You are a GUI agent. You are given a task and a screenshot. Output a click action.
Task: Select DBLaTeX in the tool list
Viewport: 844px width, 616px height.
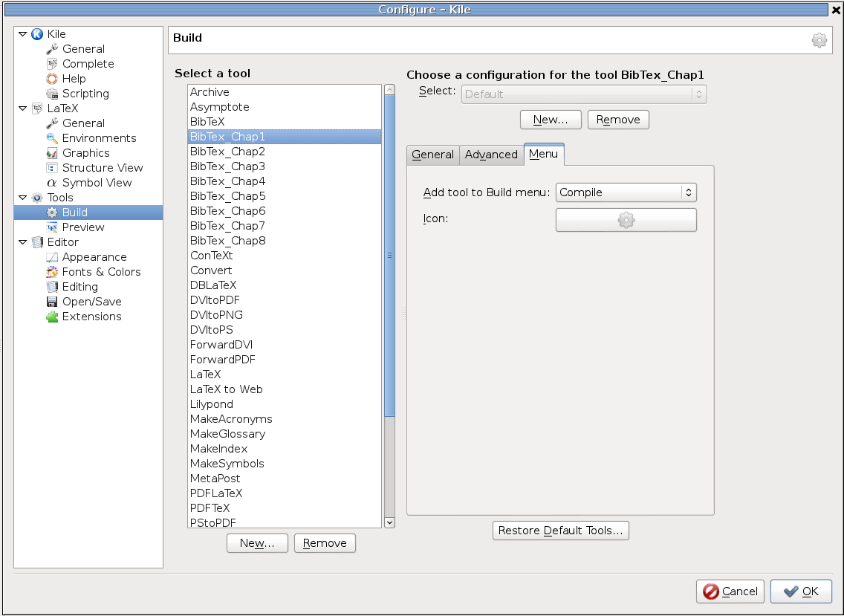[285, 285]
